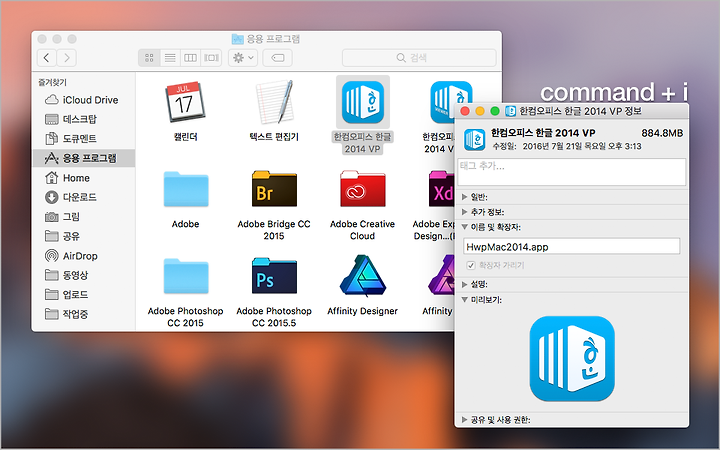Open the partly hidden Affinity Photo icon
Image resolution: width=720 pixels, height=450 pixels.
click(441, 276)
